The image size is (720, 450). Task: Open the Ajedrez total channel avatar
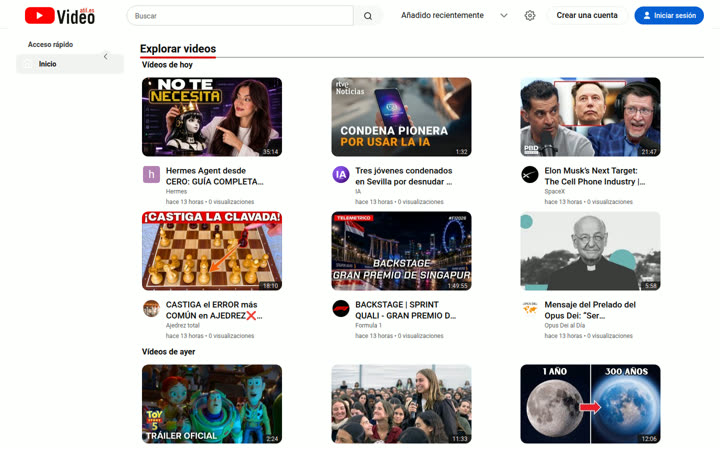tap(151, 309)
